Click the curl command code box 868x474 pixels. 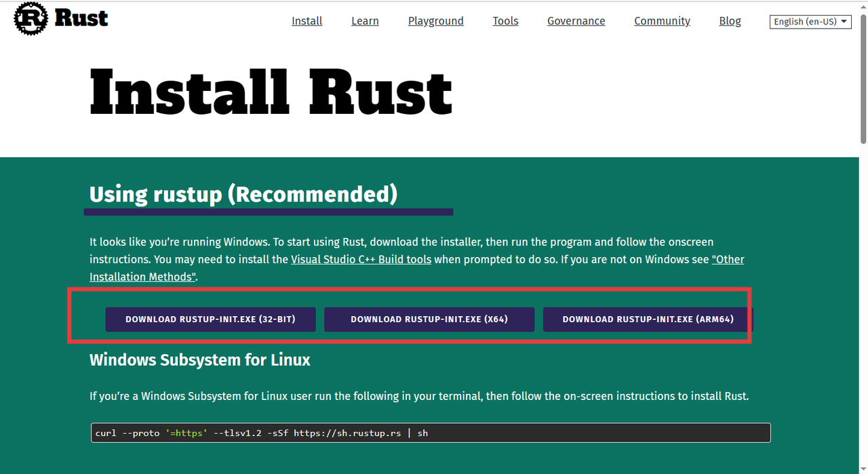pos(431,433)
